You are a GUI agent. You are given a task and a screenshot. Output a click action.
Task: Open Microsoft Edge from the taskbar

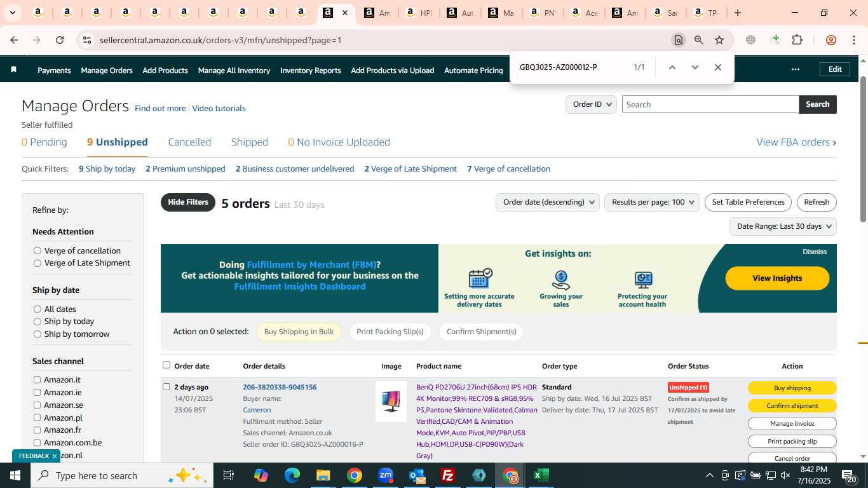point(292,475)
